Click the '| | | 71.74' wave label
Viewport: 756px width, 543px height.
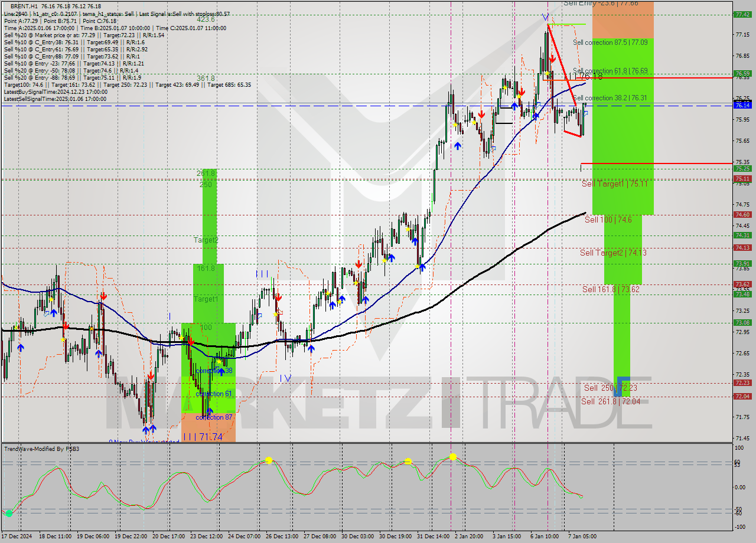[x=202, y=437]
